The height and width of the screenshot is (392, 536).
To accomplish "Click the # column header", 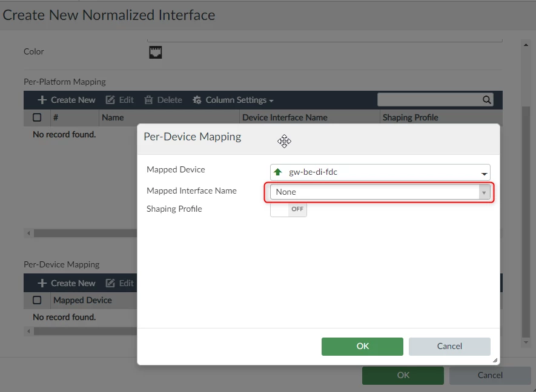I will [74, 117].
